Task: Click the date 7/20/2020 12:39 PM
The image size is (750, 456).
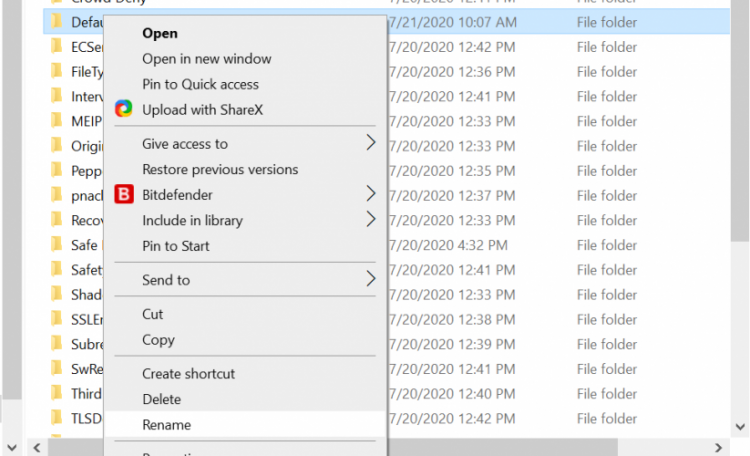Action: [x=452, y=345]
